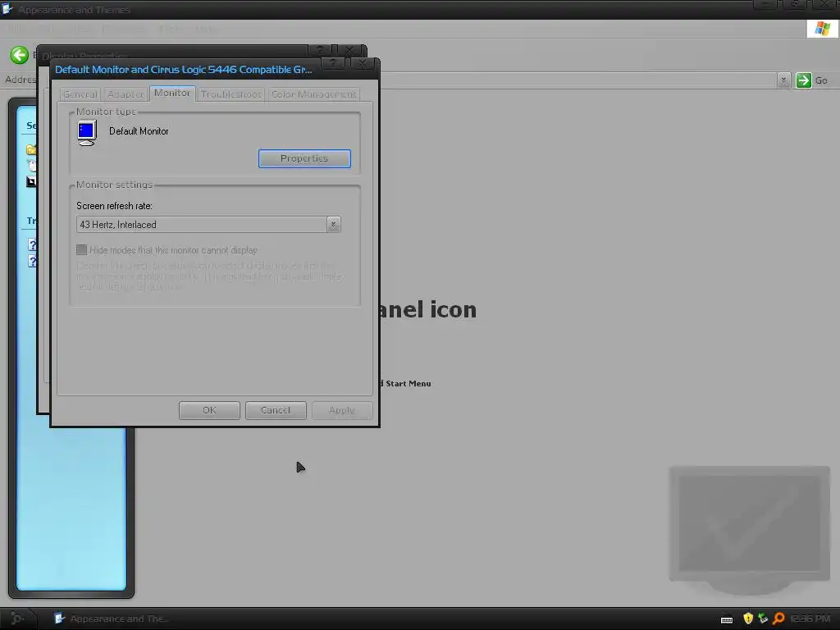The height and width of the screenshot is (630, 840).
Task: Click the second question mark icon in sidebar
Action: [32, 262]
